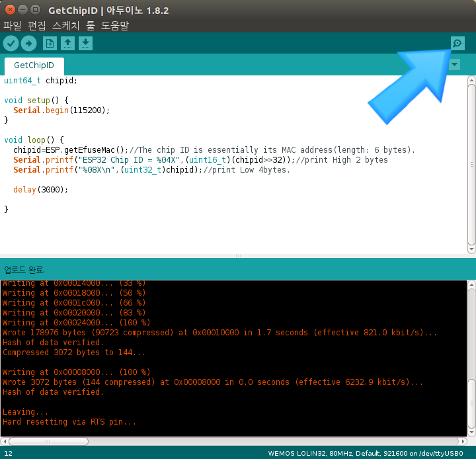
Task: Open an existing sketch
Action: point(67,44)
